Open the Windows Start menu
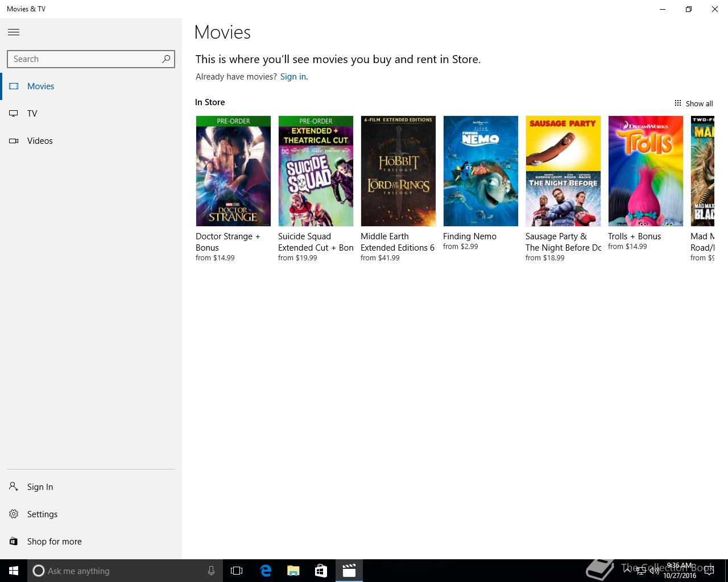 pyautogui.click(x=14, y=571)
